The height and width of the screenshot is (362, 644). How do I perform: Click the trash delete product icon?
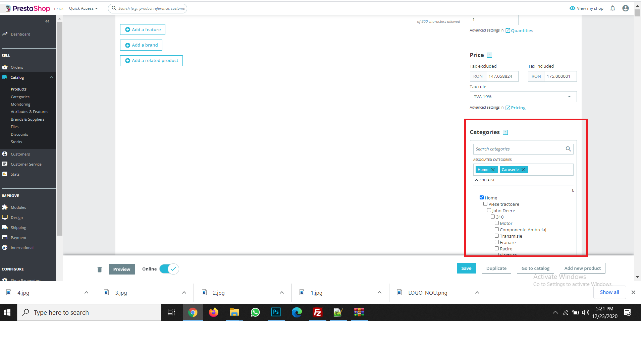(x=99, y=269)
